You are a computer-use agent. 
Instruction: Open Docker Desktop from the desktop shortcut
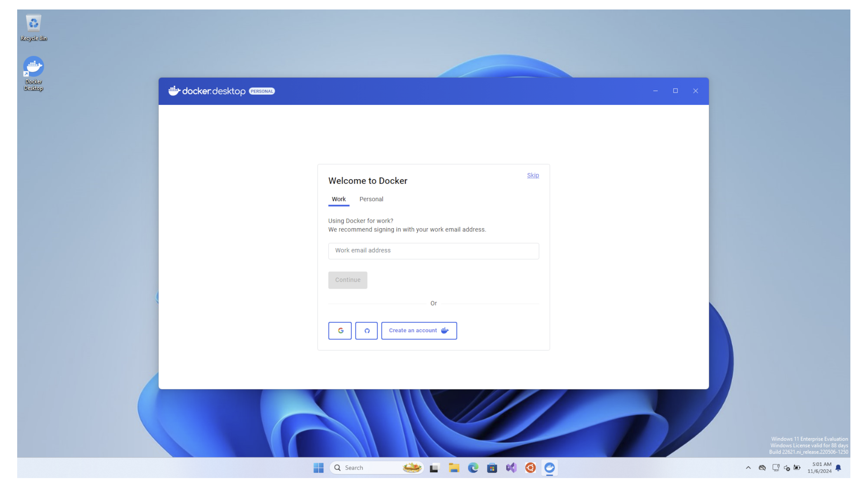[x=33, y=68]
